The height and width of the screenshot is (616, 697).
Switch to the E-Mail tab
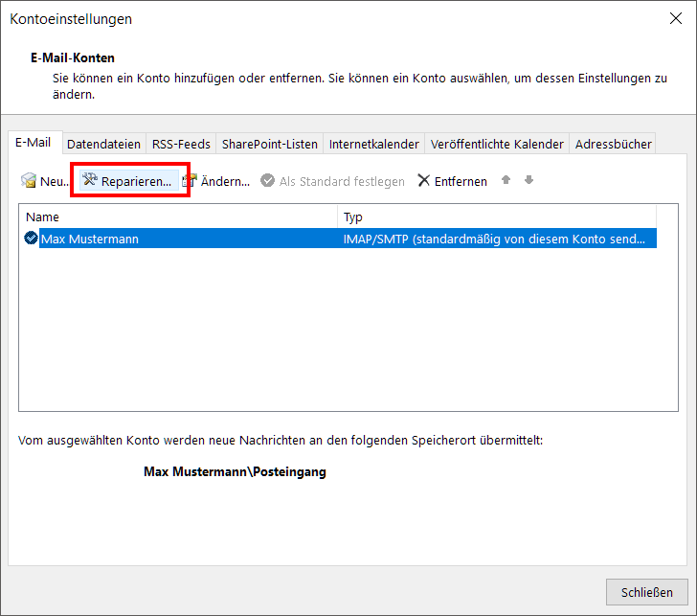[x=34, y=143]
